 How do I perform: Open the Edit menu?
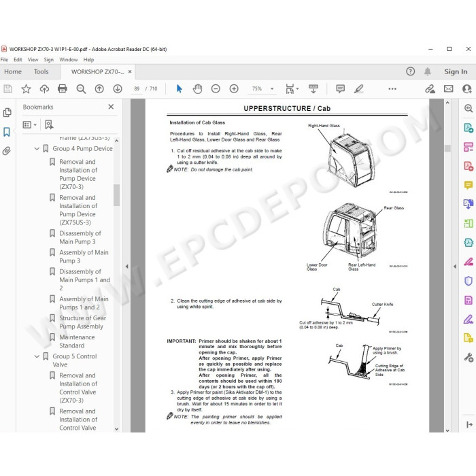(18, 60)
